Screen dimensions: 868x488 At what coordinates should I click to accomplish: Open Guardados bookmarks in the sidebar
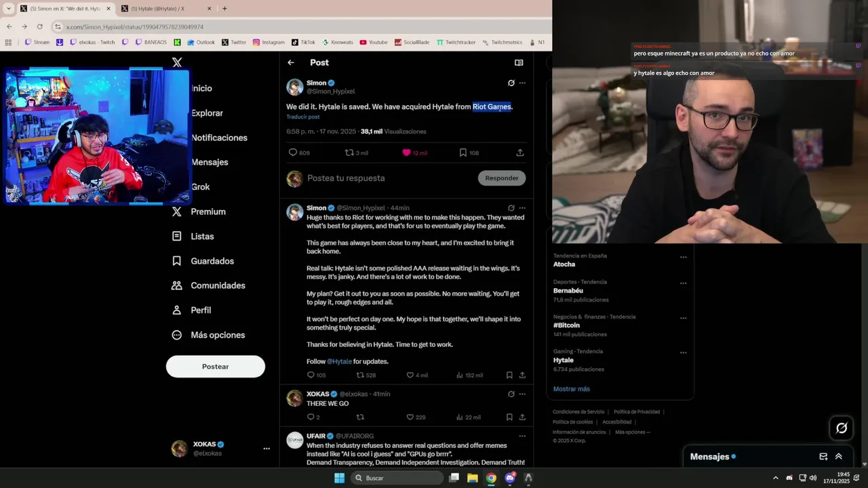[x=203, y=261]
